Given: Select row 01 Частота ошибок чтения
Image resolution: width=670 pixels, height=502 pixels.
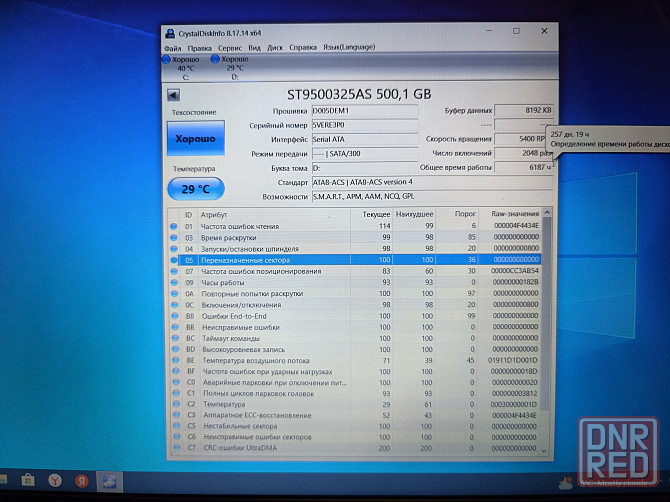Looking at the screenshot, I should (x=355, y=226).
